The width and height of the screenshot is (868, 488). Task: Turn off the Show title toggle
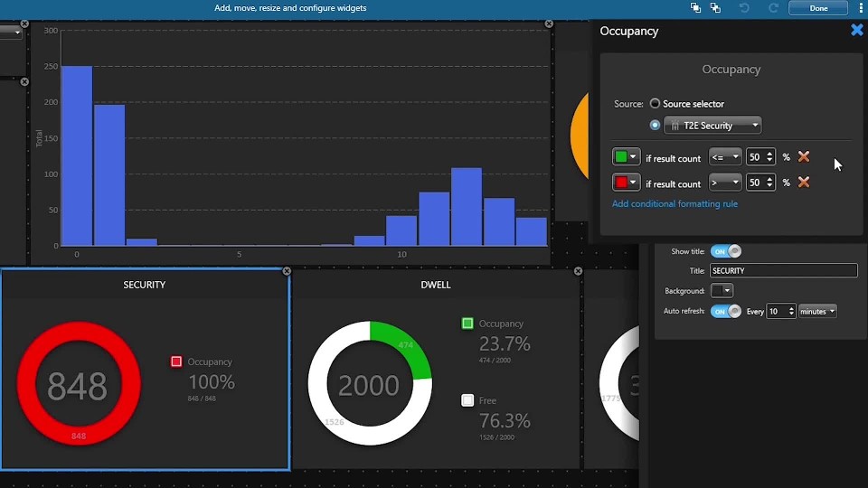725,251
